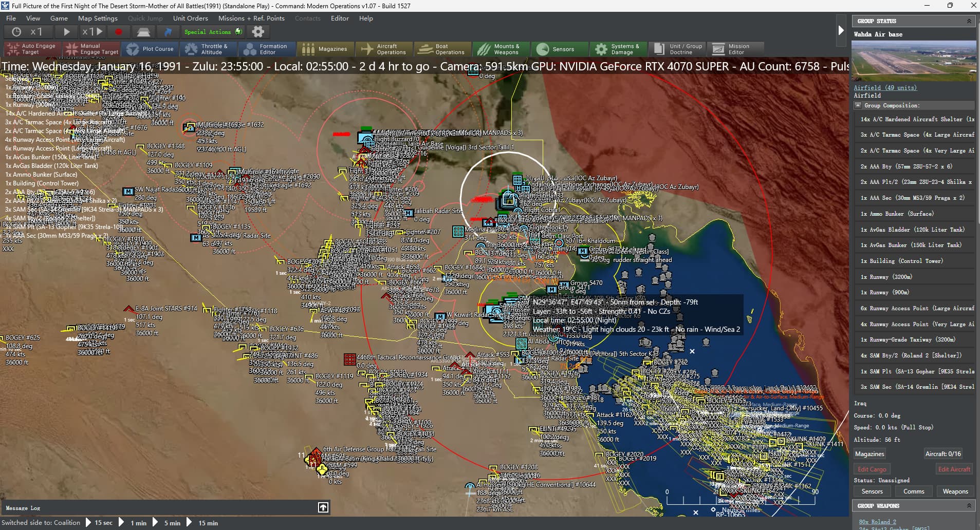
Task: Click the red record button
Action: pos(119,32)
